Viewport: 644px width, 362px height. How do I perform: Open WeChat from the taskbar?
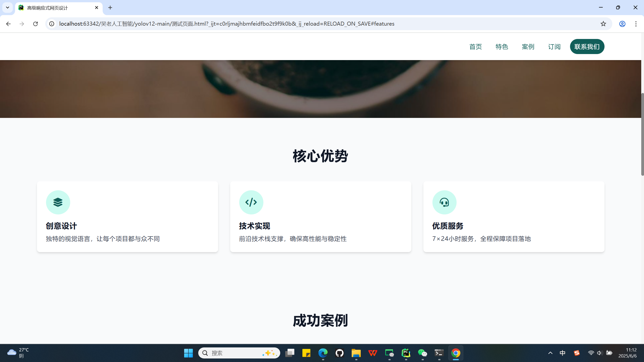coord(422,353)
